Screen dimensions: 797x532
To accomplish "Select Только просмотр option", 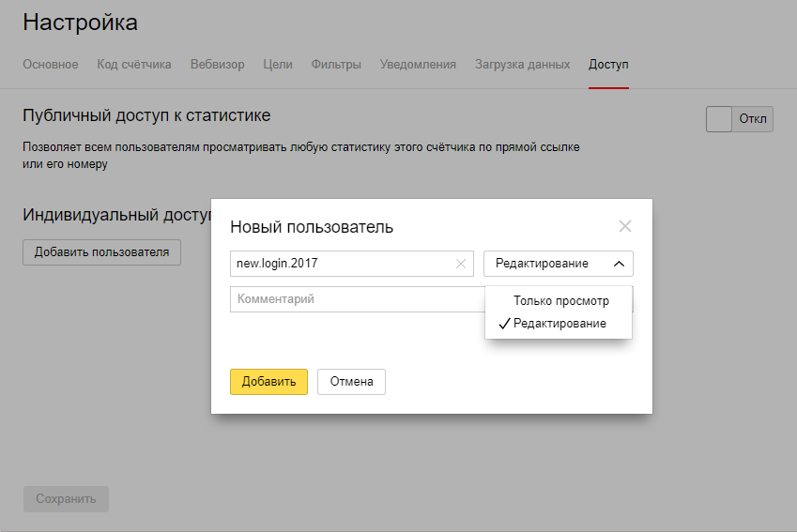I will pos(560,301).
